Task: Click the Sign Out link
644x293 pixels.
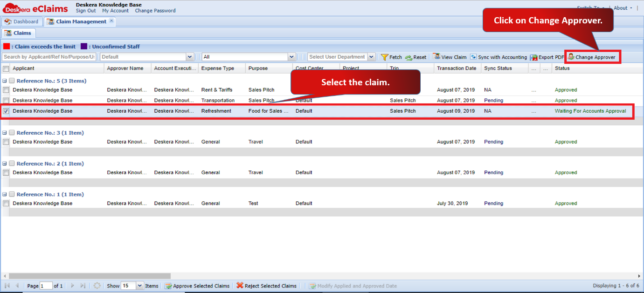Action: click(x=86, y=11)
